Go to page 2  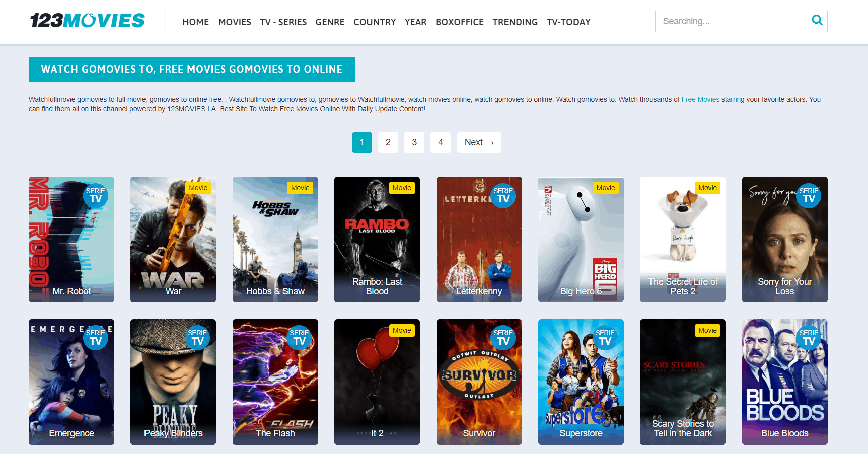coord(388,142)
